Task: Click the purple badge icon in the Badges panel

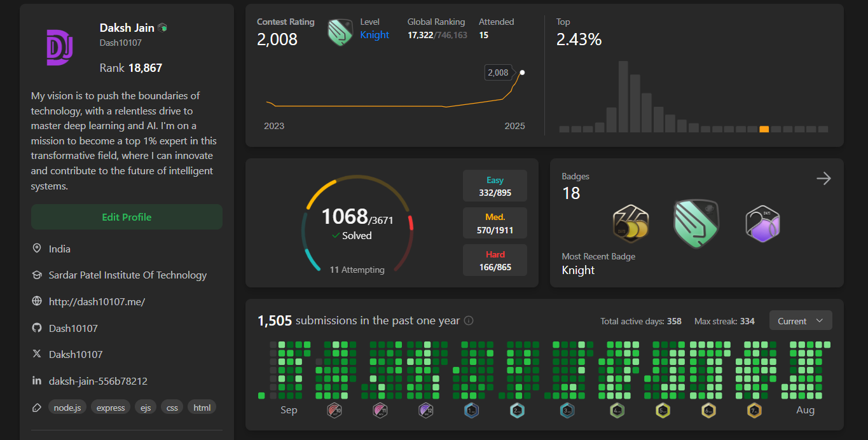Action: point(762,223)
